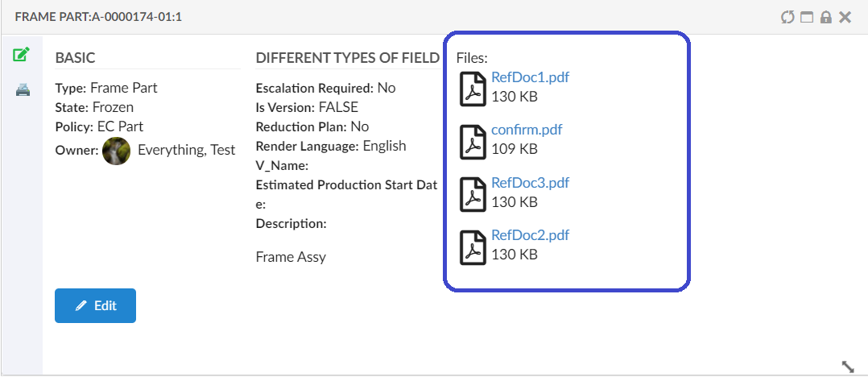Click the green edit icon in sidebar

click(22, 56)
